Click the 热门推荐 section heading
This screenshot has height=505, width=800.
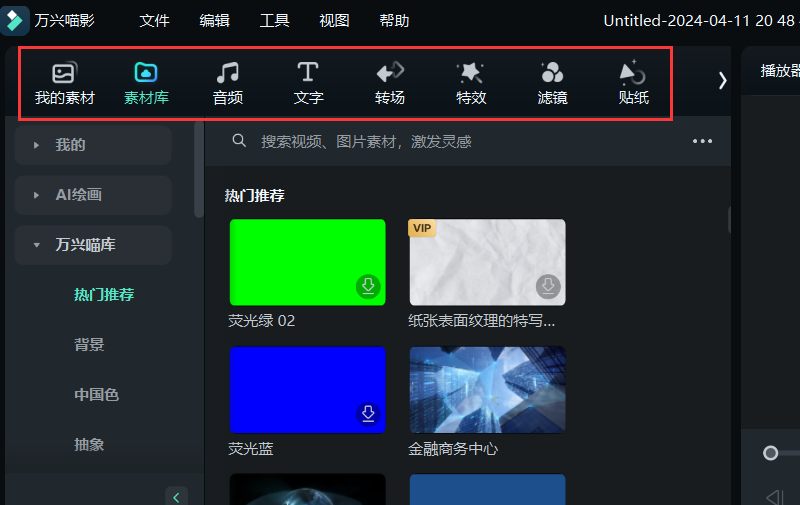(x=254, y=195)
